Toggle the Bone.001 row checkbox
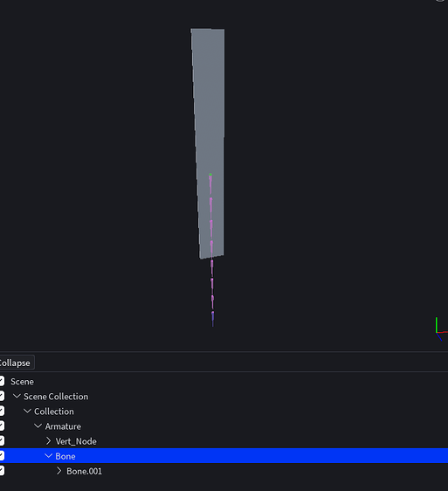The height and width of the screenshot is (491, 448). (2, 471)
